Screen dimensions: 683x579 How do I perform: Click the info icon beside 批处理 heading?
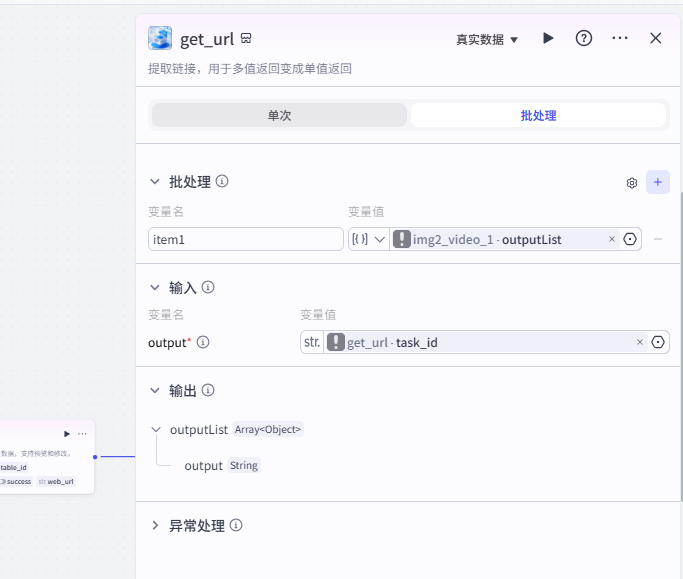222,182
